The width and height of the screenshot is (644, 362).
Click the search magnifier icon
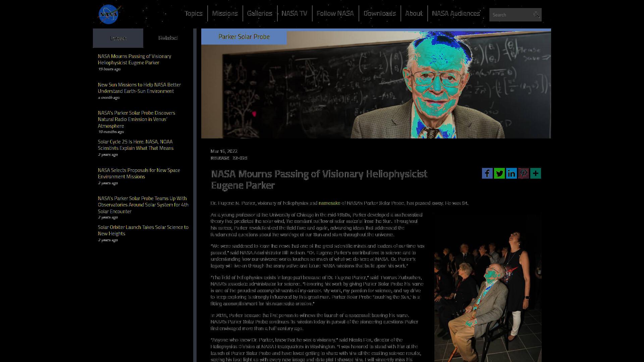pos(536,15)
